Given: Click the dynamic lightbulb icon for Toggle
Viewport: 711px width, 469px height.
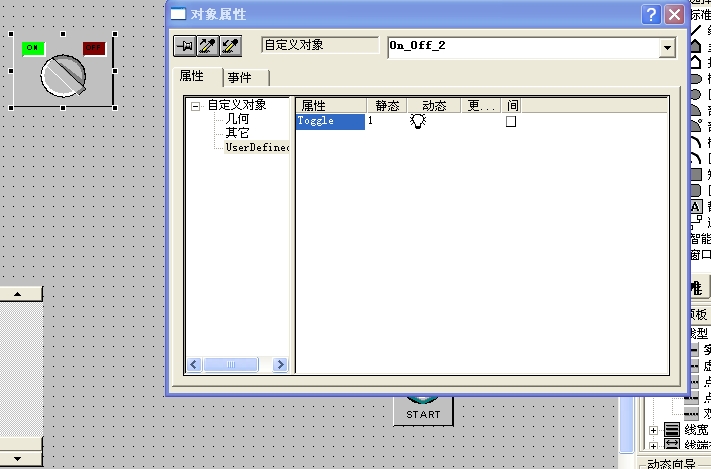Looking at the screenshot, I should [x=418, y=121].
